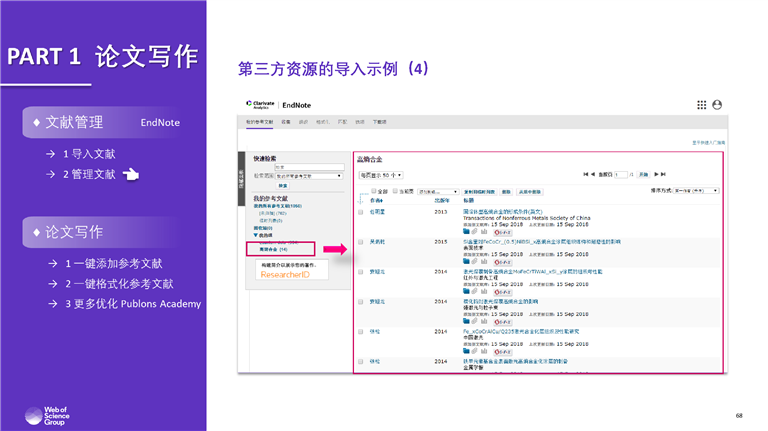Open the fourth tab in EndNote navigation
This screenshot has height=431, width=768.
coord(323,122)
